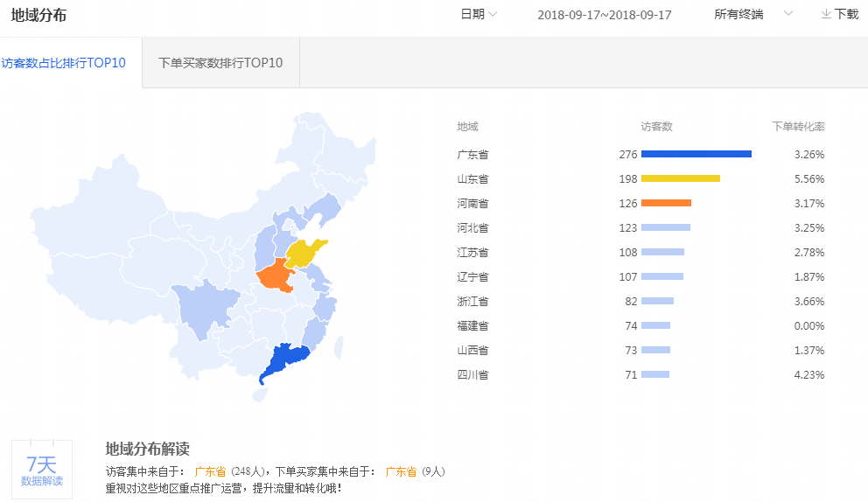Click the 访客数 column header
This screenshot has height=502, width=868.
656,127
